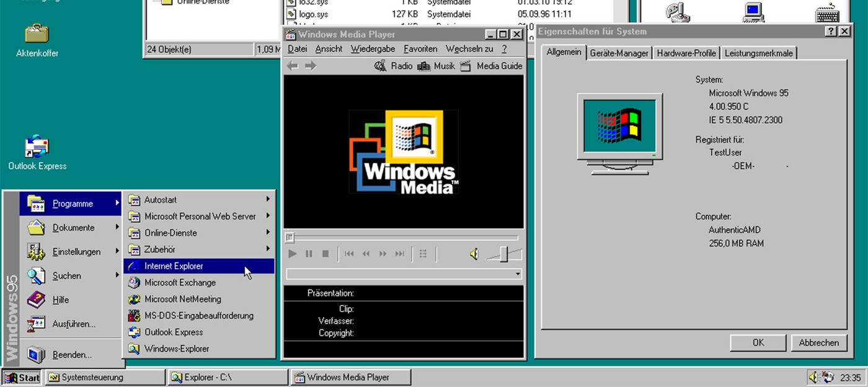Screen dimensions: 868x387
Task: Expand the Programme submenu in Start menu
Action: coord(70,204)
